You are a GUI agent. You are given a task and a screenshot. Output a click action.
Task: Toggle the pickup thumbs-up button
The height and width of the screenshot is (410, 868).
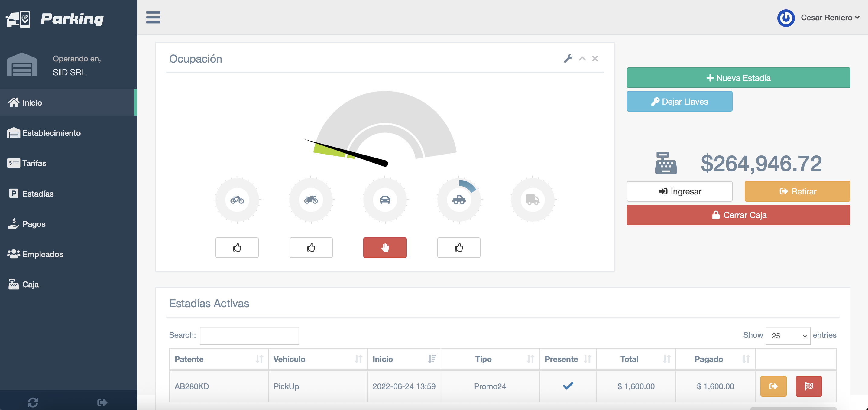click(x=458, y=248)
